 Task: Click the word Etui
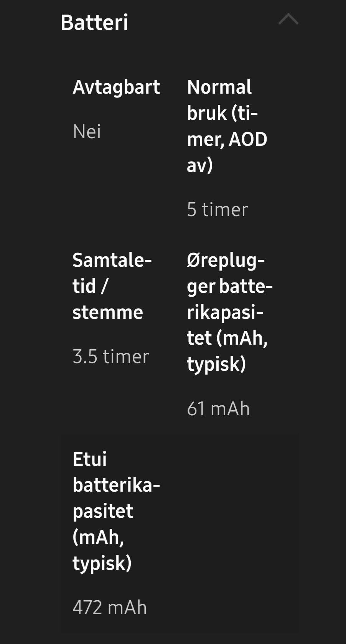90,459
